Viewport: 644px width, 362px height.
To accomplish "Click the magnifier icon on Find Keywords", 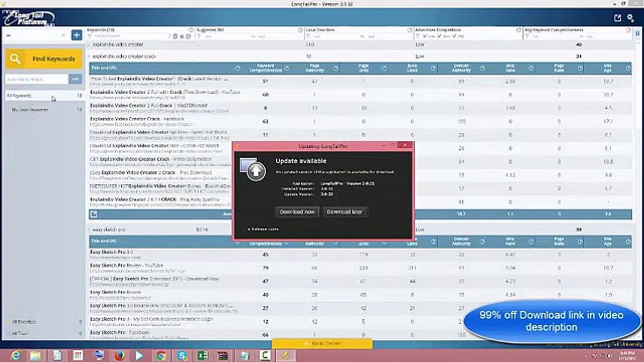I will tap(15, 59).
